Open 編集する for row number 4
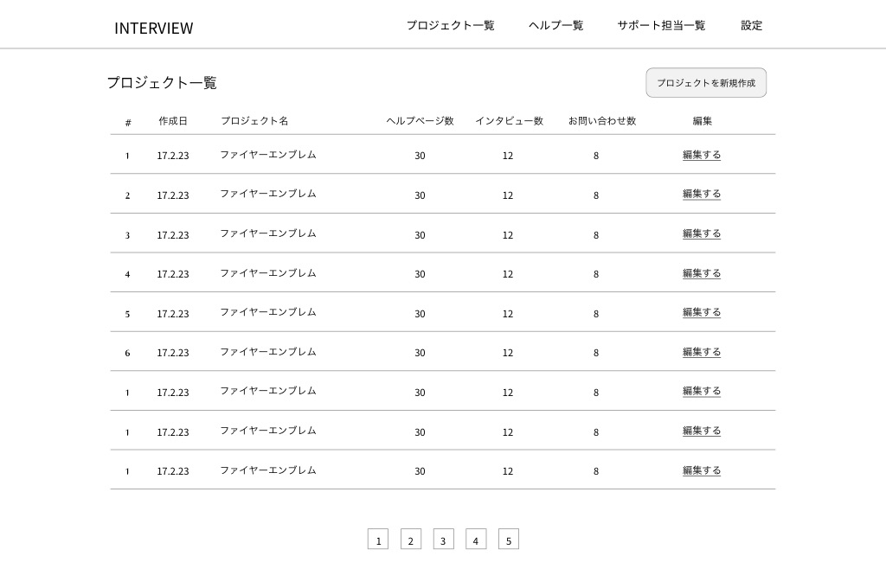 click(702, 273)
